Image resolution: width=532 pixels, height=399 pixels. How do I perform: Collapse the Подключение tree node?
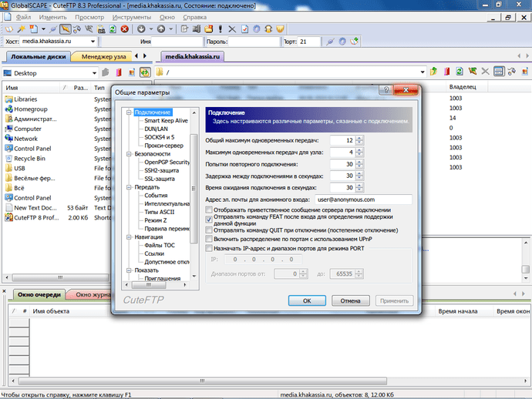(129, 112)
